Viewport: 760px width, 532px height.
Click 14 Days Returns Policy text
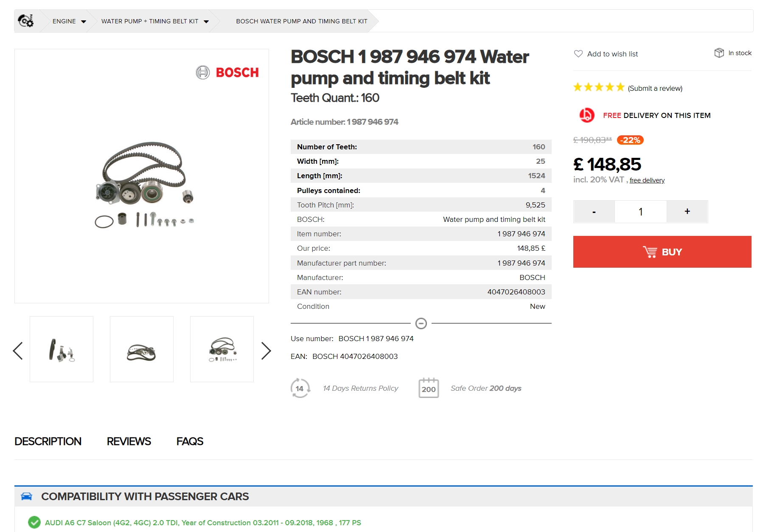pyautogui.click(x=361, y=388)
